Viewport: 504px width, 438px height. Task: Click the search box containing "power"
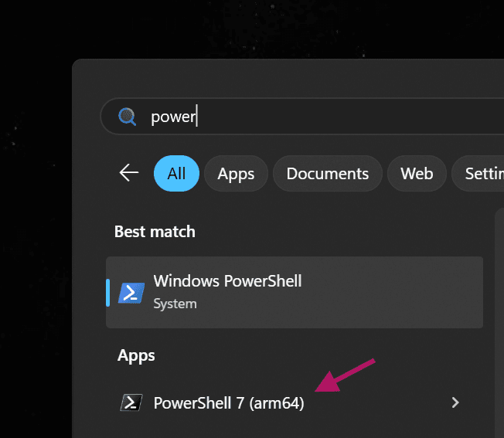(x=302, y=116)
